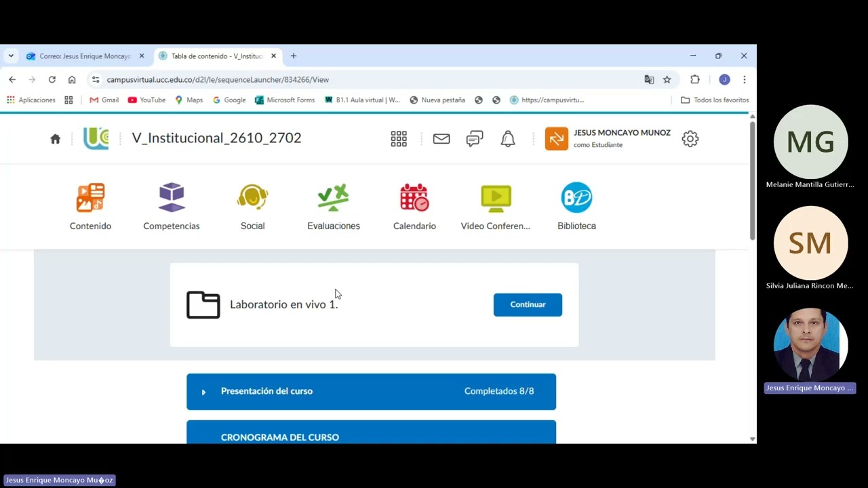View site information icon in address bar
The image size is (868, 488).
(96, 79)
